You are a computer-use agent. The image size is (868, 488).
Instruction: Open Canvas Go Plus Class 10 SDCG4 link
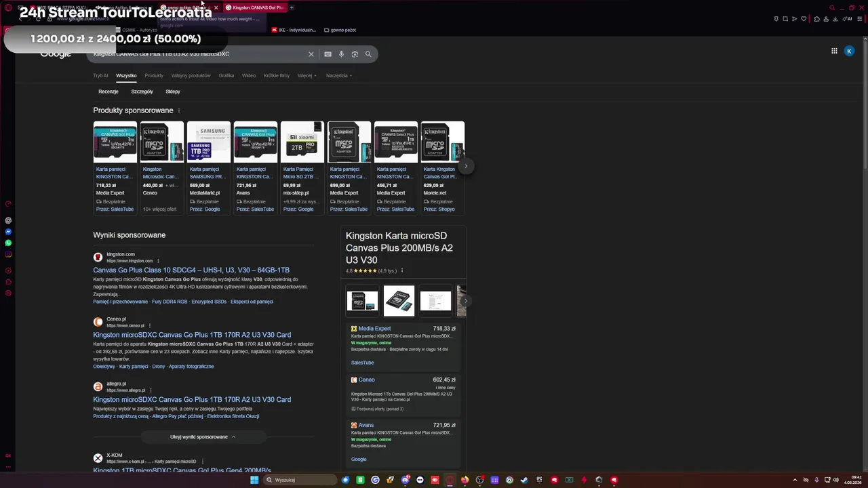[x=191, y=270]
